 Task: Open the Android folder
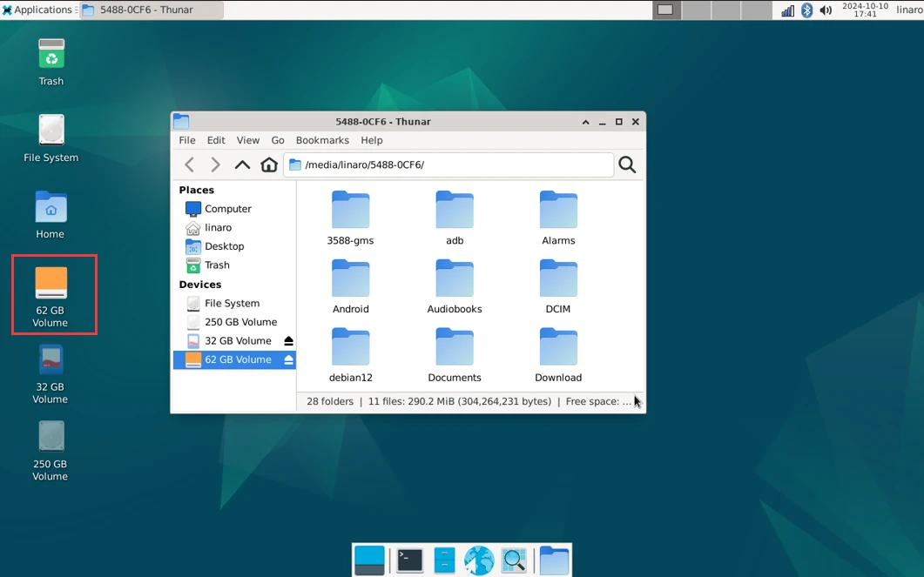[x=351, y=286]
